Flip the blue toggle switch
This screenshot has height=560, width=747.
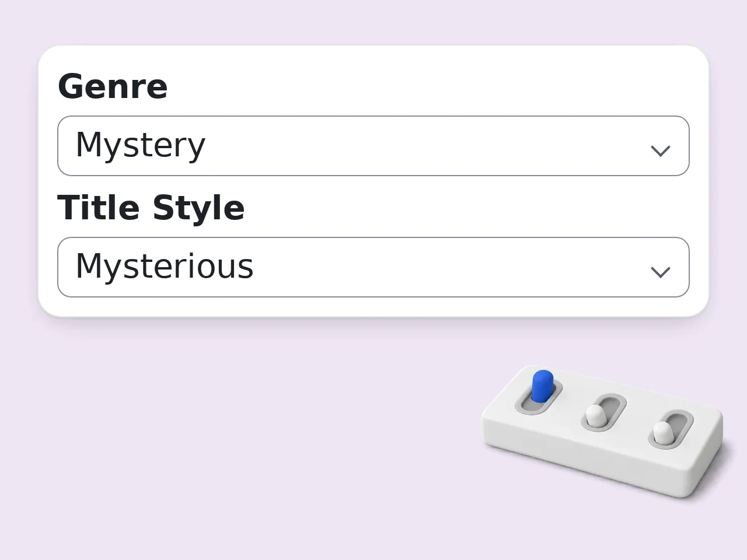coord(542,386)
